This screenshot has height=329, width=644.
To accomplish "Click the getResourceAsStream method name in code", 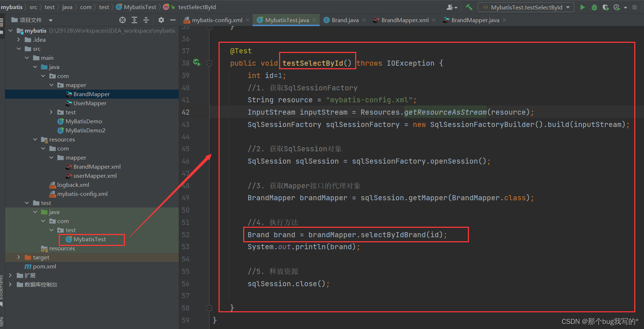I will tap(445, 112).
